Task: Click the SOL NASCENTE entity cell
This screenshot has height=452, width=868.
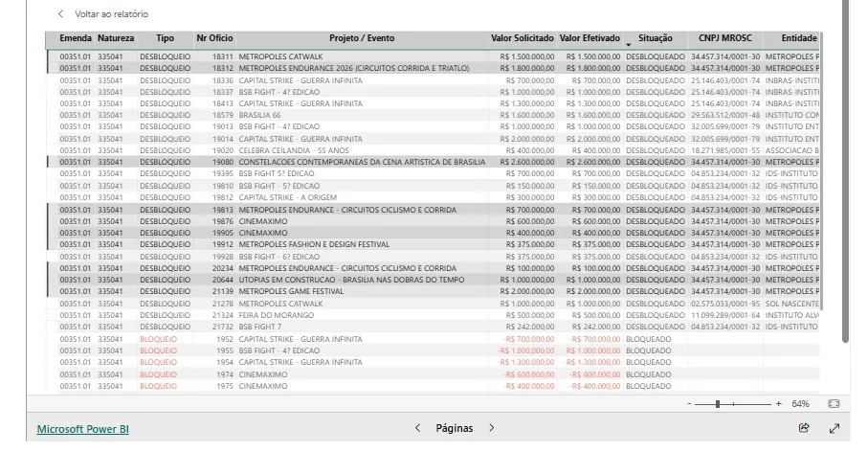Action: tap(792, 304)
